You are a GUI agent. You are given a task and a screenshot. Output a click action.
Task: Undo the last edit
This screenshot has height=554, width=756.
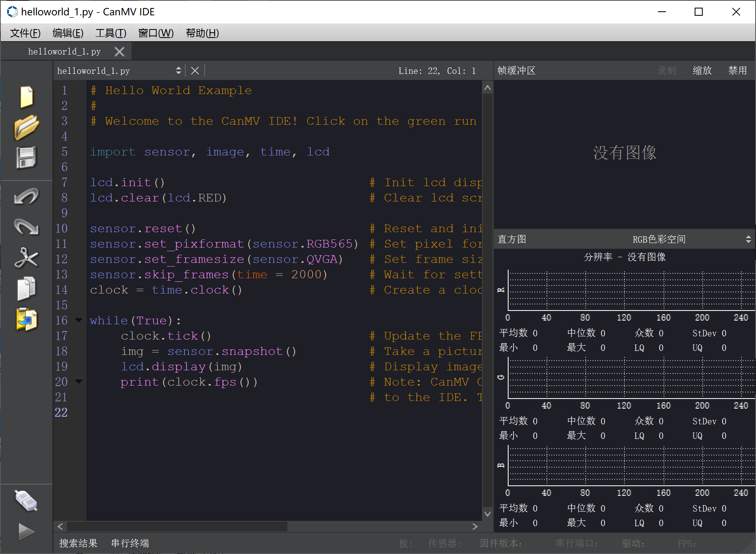[x=26, y=197]
